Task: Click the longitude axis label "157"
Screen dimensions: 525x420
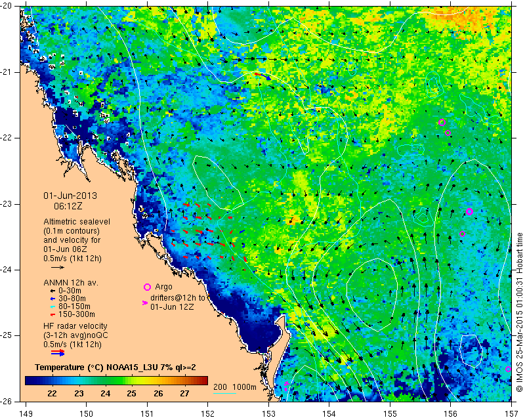Action: [512, 414]
